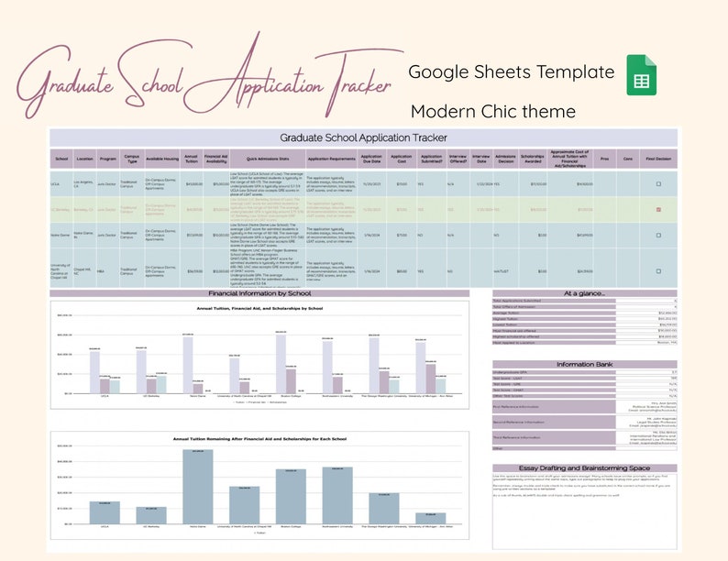Select the WAITLIST admissions decision cell
The height and width of the screenshot is (561, 728).
tap(505, 271)
